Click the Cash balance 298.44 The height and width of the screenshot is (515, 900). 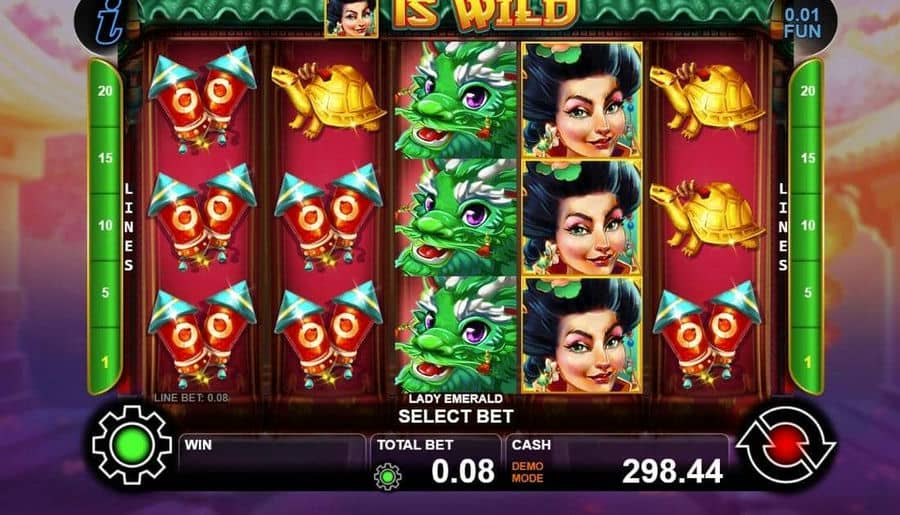672,471
